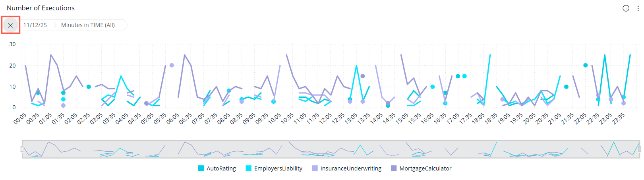Select the lone lavender point near 06:05
The width and height of the screenshot is (644, 180).
point(172,65)
